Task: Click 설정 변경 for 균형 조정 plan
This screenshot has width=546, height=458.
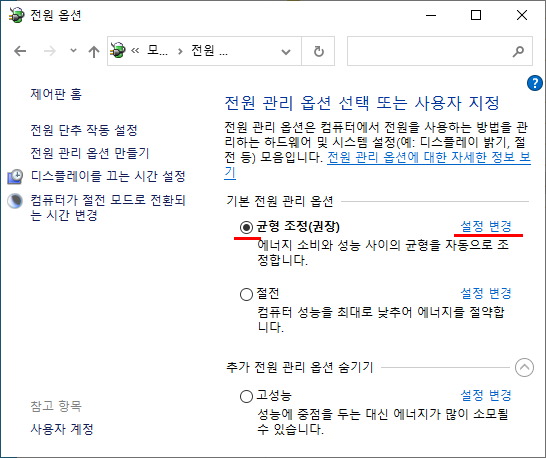Action: [x=486, y=226]
